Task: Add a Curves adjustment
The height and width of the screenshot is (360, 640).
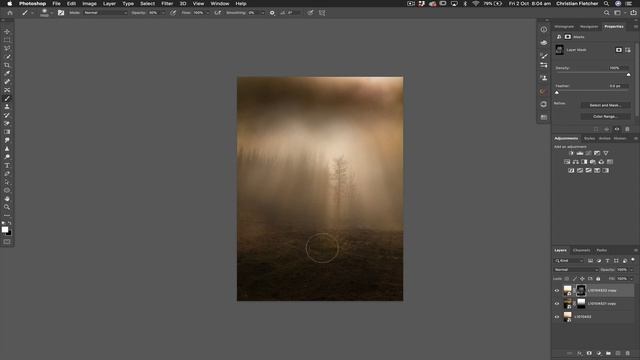Action: point(588,153)
